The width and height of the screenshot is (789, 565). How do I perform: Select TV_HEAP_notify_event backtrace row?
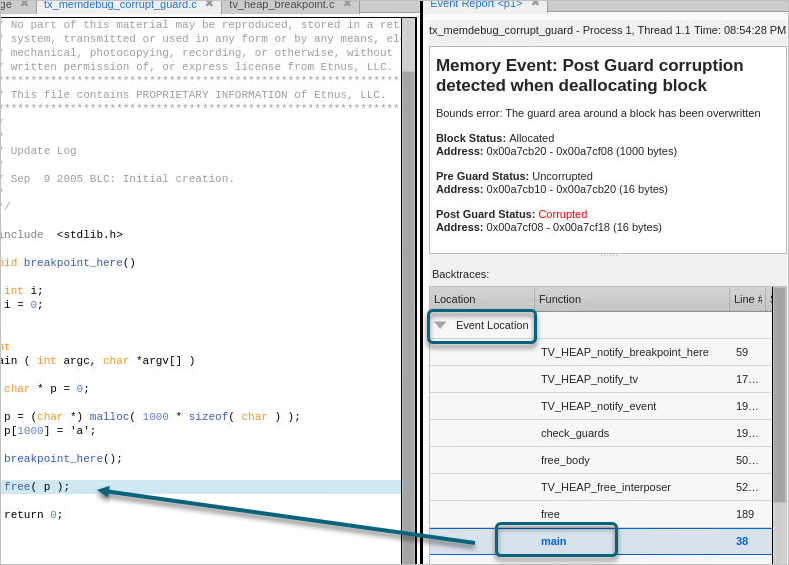click(x=598, y=406)
